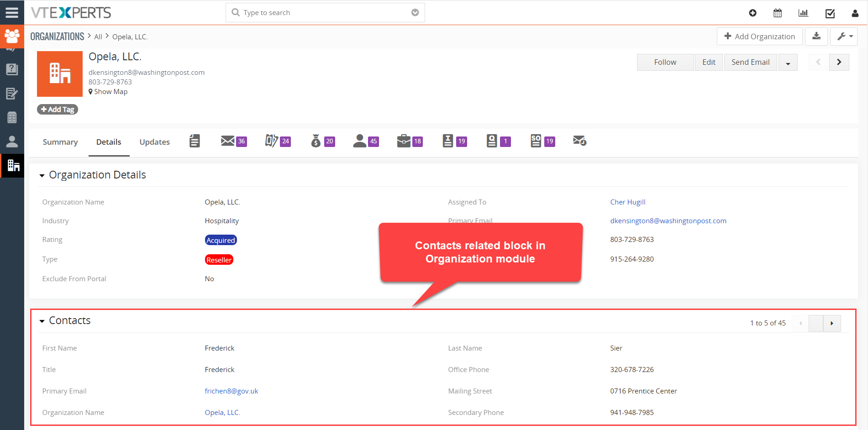The height and width of the screenshot is (430, 868).
Task: Open the user profile icon
Action: pyautogui.click(x=855, y=13)
